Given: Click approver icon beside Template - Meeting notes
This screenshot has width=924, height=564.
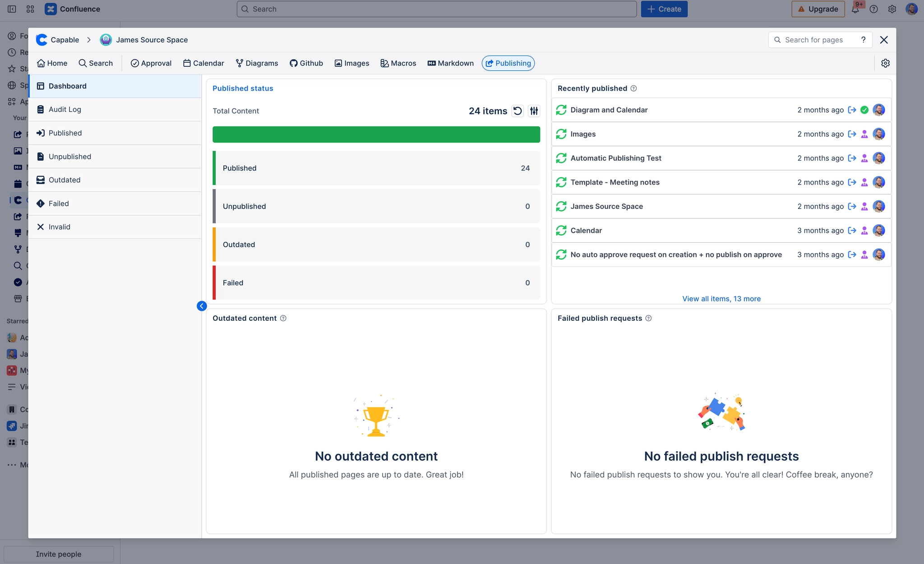Looking at the screenshot, I should pos(864,182).
